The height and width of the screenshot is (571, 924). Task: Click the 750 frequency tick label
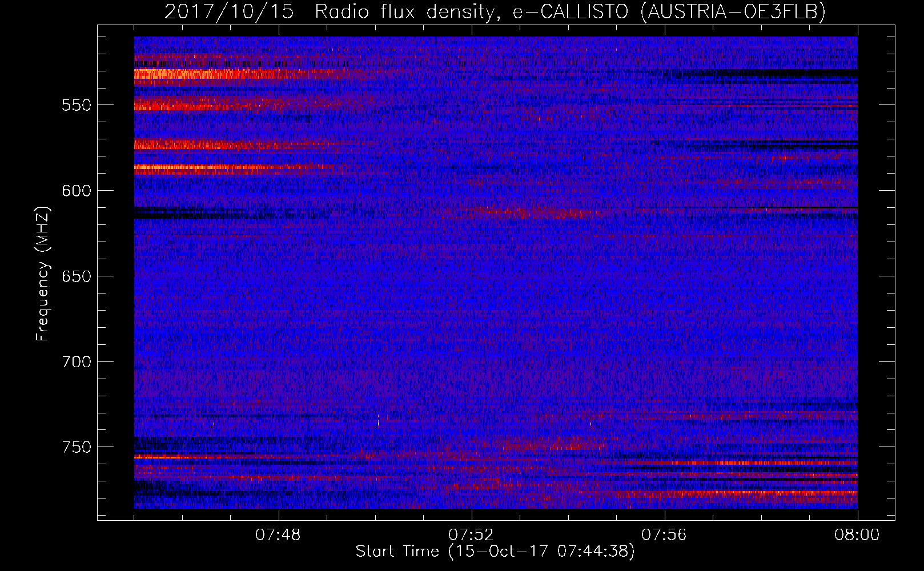coord(76,447)
